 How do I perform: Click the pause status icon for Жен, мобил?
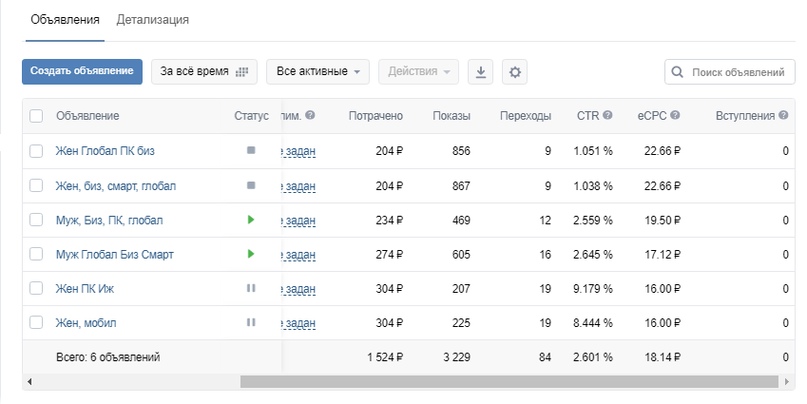pos(251,322)
